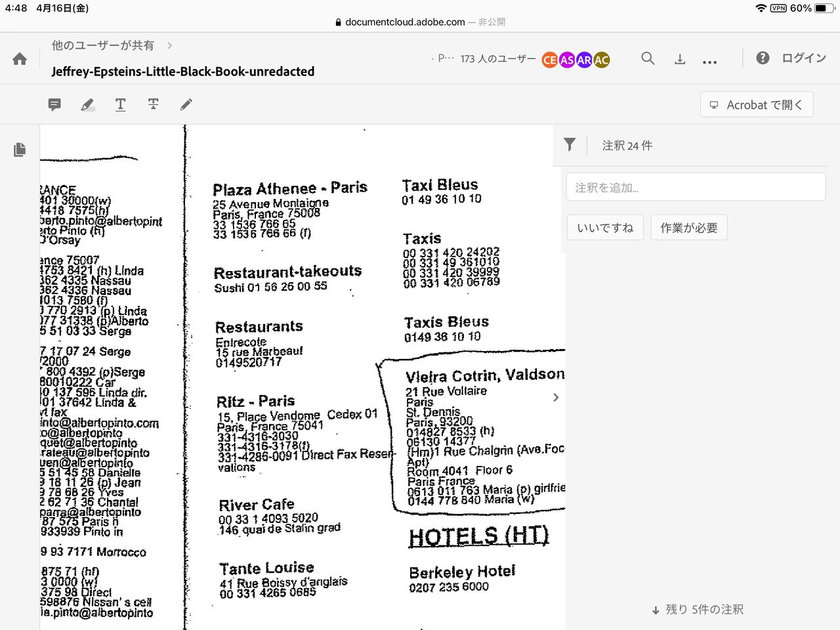Tap the battery indicator
The image size is (840, 630).
pos(825,8)
